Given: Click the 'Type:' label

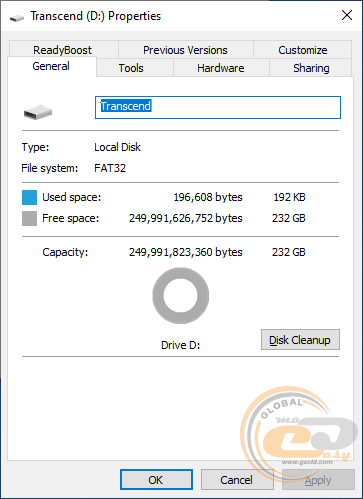Looking at the screenshot, I should pyautogui.click(x=35, y=147).
